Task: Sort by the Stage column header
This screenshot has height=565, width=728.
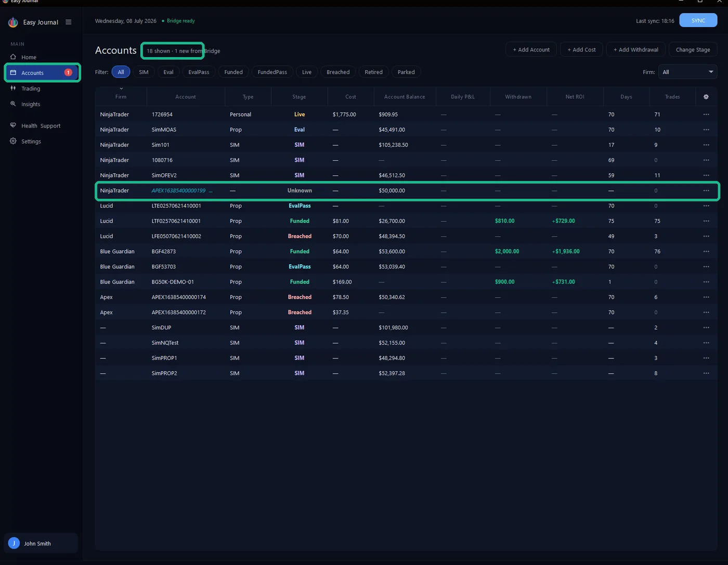Action: click(299, 97)
